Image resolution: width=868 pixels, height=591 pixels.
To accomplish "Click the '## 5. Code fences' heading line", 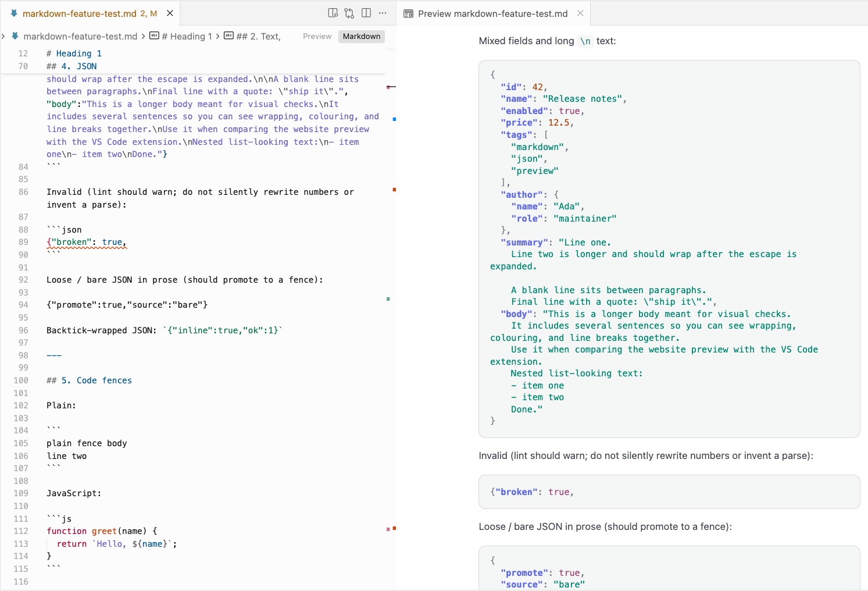I will point(89,380).
